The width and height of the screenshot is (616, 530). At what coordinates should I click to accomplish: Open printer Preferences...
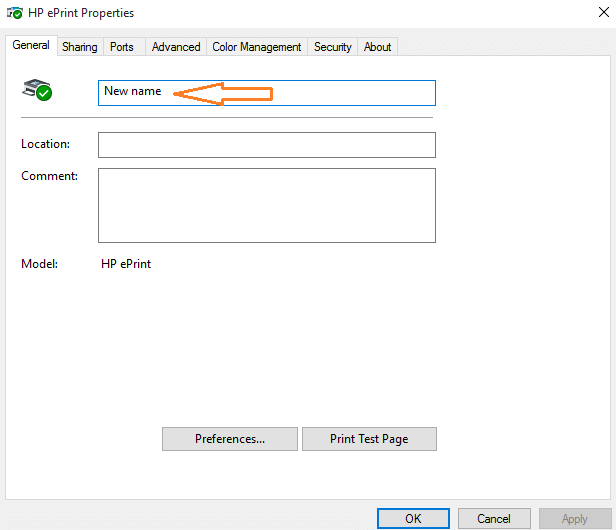click(x=230, y=439)
